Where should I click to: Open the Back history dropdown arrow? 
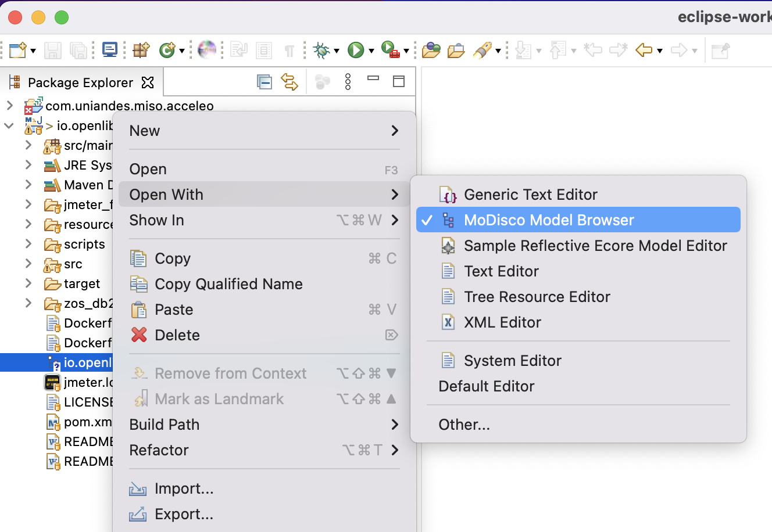(x=660, y=51)
